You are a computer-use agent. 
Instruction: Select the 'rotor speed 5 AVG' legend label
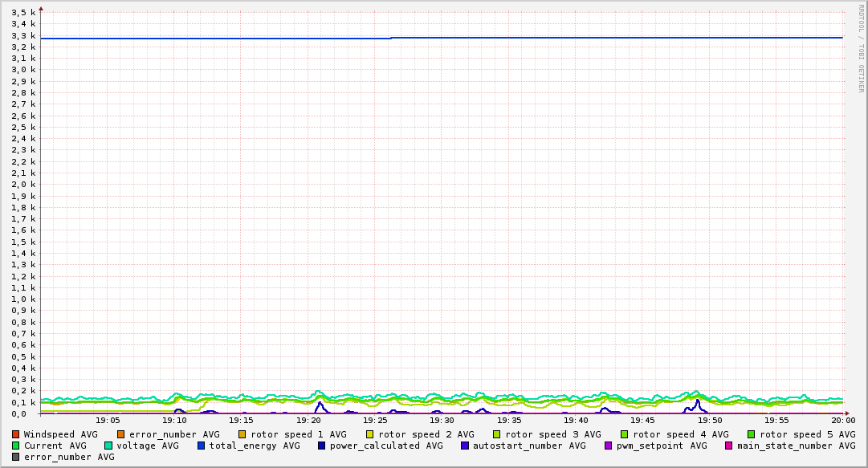tap(808, 435)
